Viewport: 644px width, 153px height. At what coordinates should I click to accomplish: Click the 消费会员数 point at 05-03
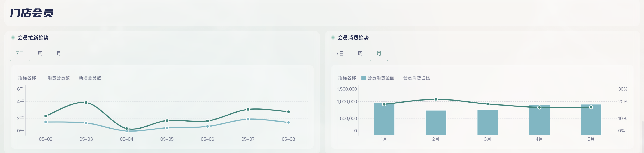86,123
